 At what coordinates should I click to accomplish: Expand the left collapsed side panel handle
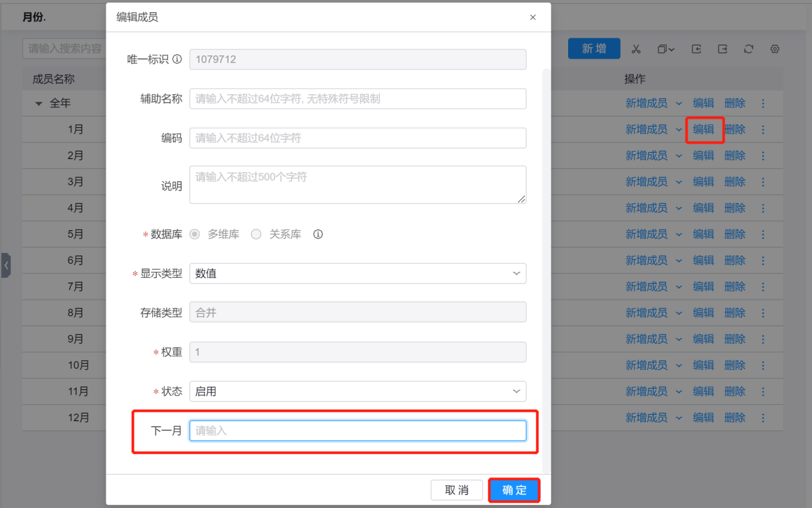[x=6, y=265]
